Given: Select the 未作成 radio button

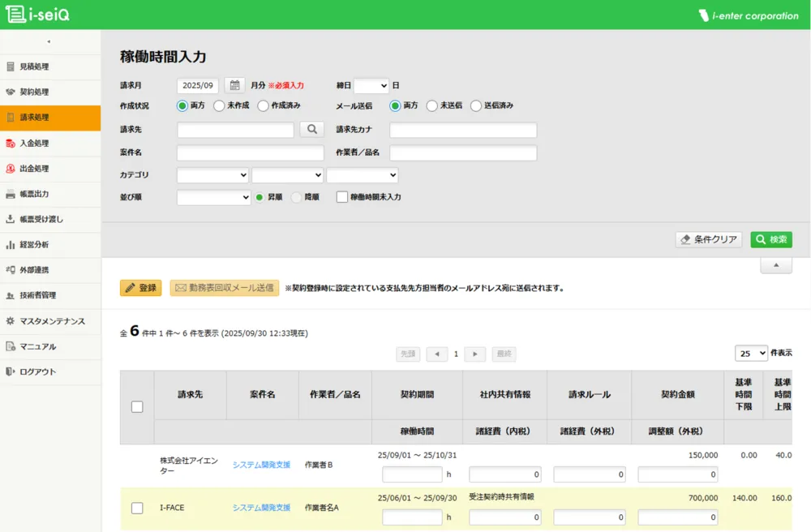Looking at the screenshot, I should (219, 105).
